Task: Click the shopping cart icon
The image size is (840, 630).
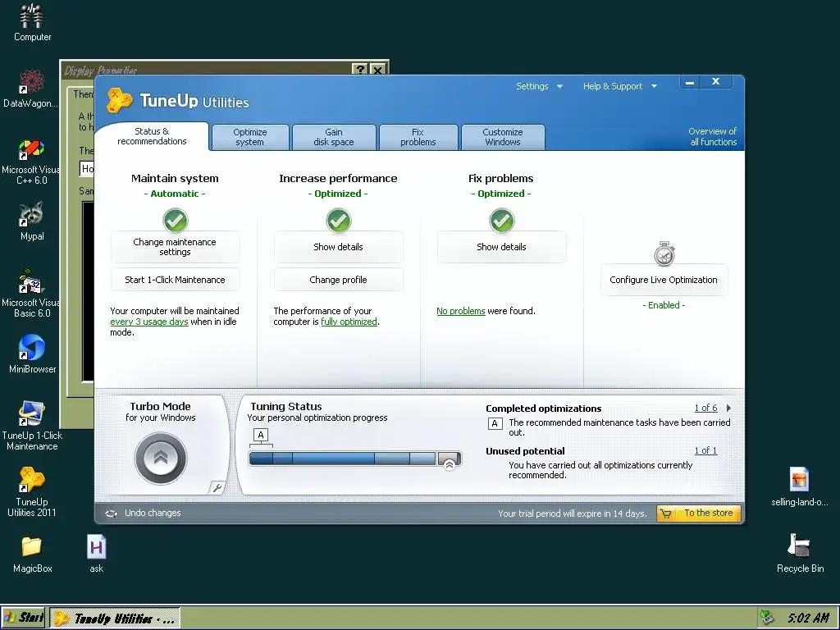Action: point(666,514)
